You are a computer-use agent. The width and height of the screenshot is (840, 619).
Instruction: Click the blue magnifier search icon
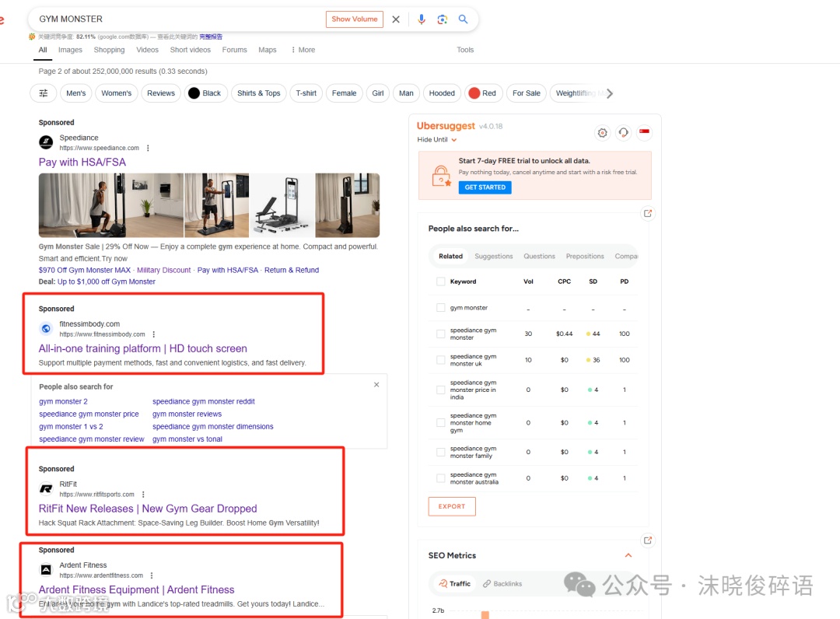point(463,19)
